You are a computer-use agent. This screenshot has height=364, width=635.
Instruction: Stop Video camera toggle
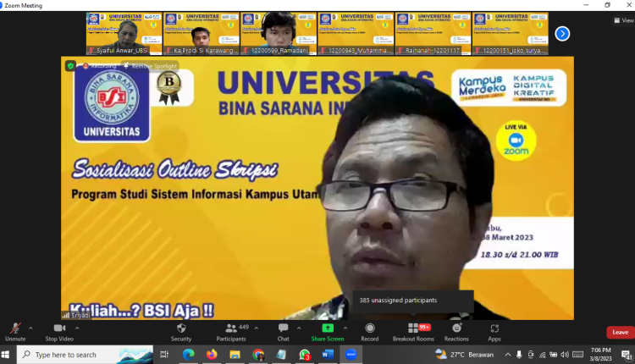point(59,332)
